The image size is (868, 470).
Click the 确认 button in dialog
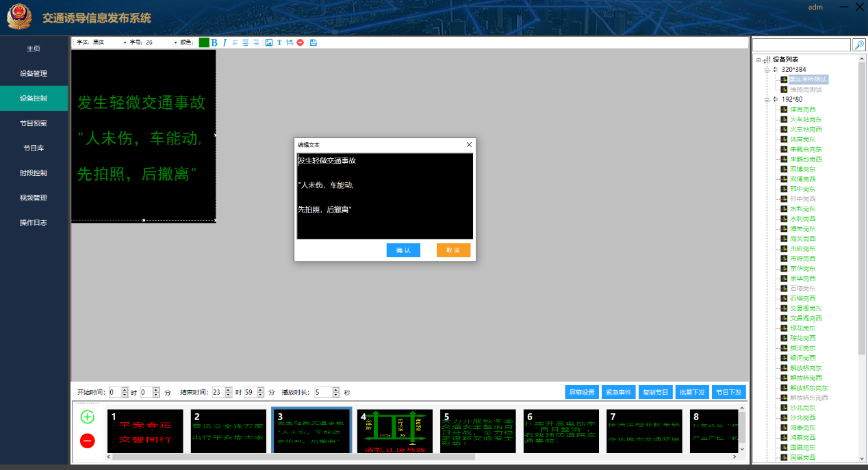tap(403, 250)
